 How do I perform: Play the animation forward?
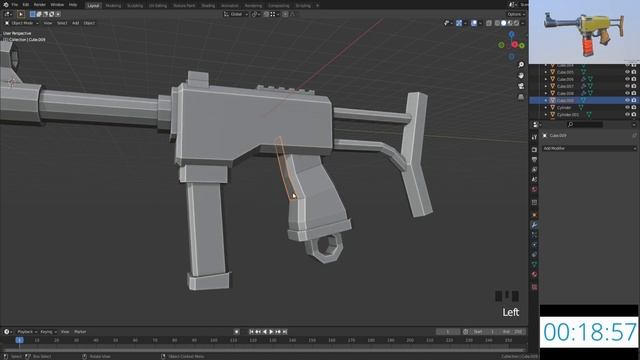click(271, 332)
